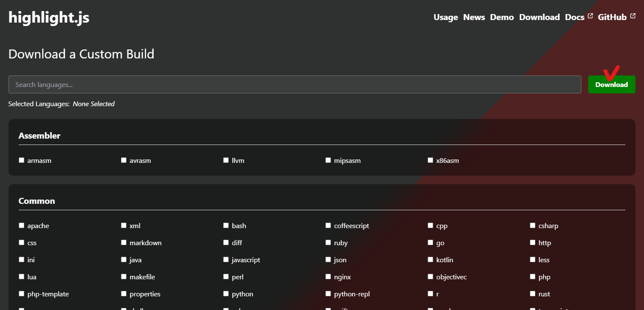644x310 pixels.
Task: Click the Common section heading
Action: 37,201
